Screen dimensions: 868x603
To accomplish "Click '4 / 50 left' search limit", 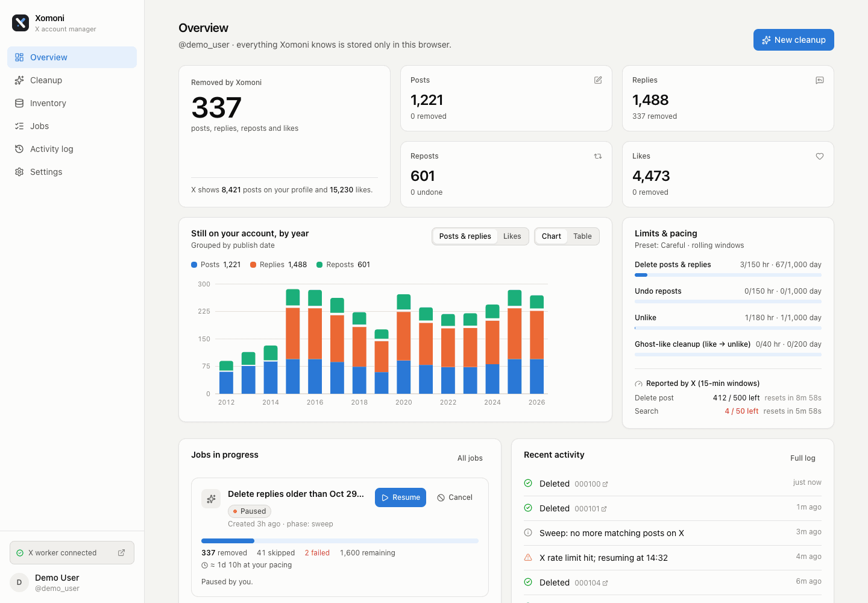I will [741, 411].
